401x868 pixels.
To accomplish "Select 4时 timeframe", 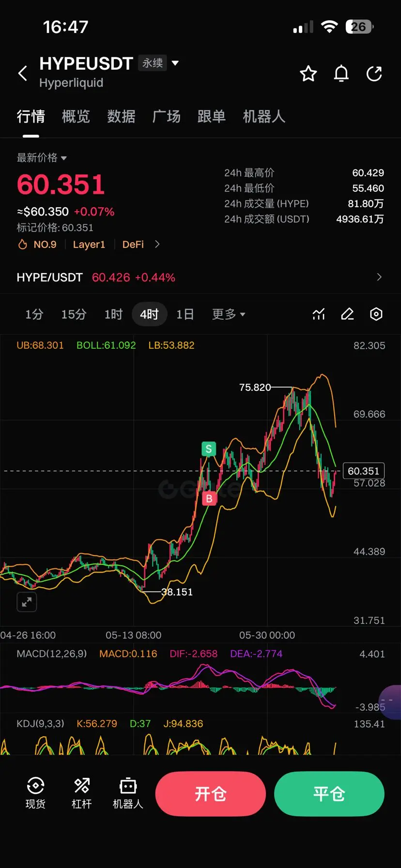I will click(x=149, y=314).
